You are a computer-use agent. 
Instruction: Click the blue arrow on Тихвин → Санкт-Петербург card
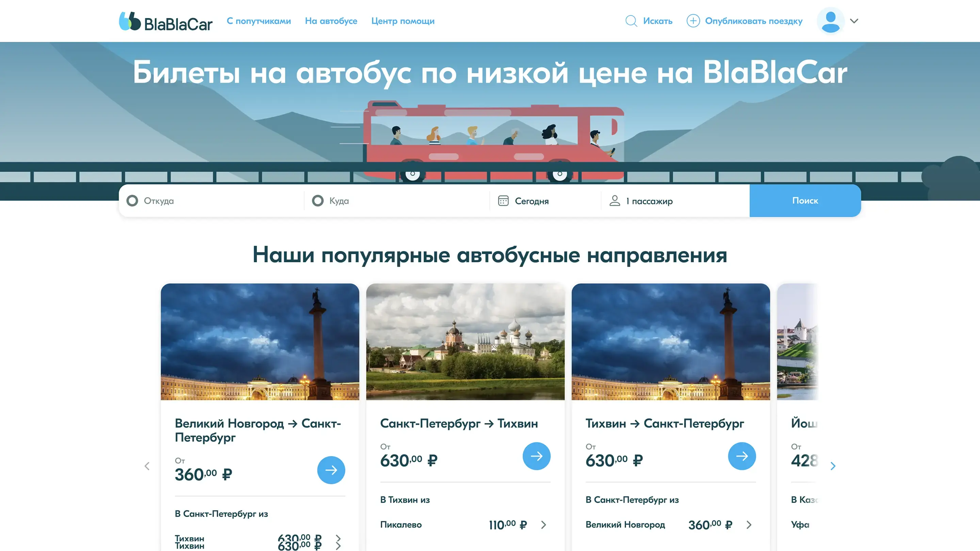[x=742, y=456]
